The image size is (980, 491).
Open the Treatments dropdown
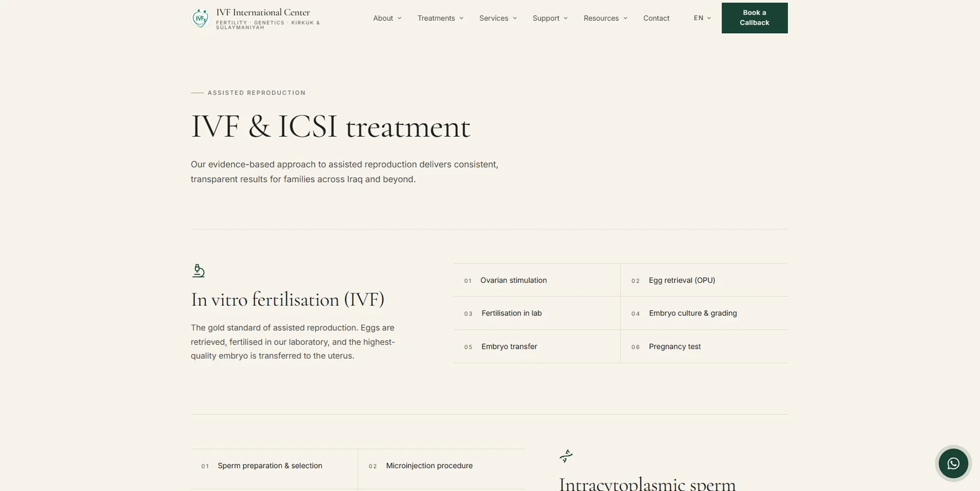click(440, 18)
